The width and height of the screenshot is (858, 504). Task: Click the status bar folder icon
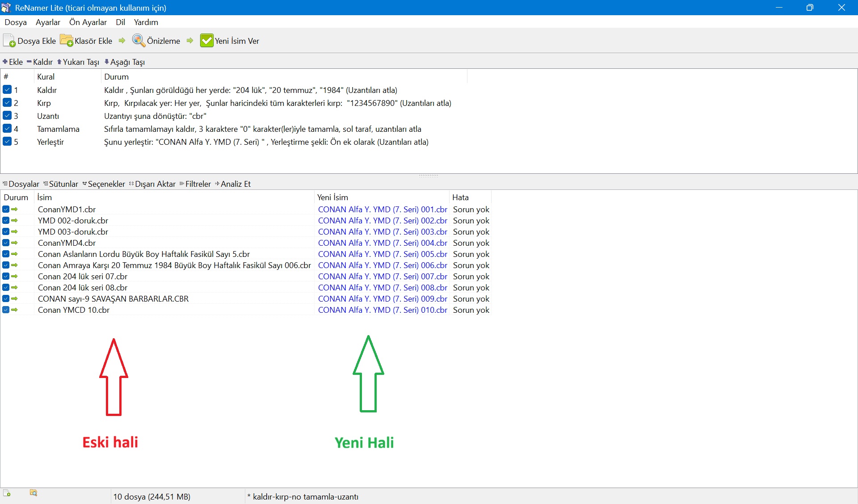(x=34, y=493)
